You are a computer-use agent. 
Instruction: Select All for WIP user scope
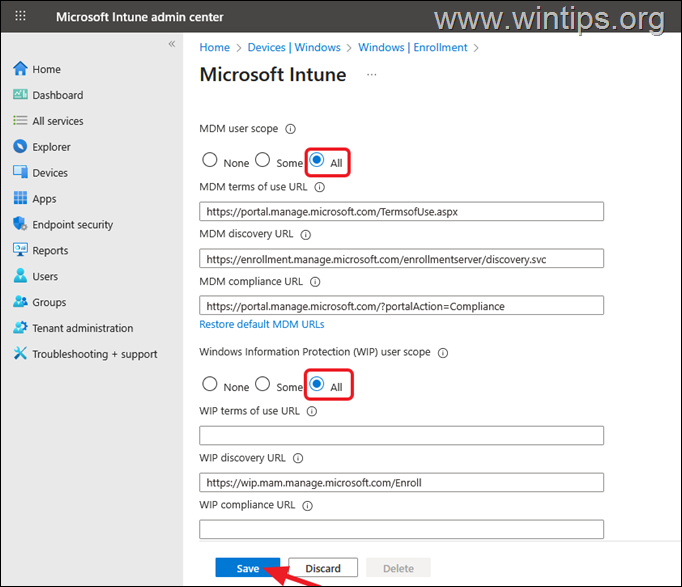(317, 385)
